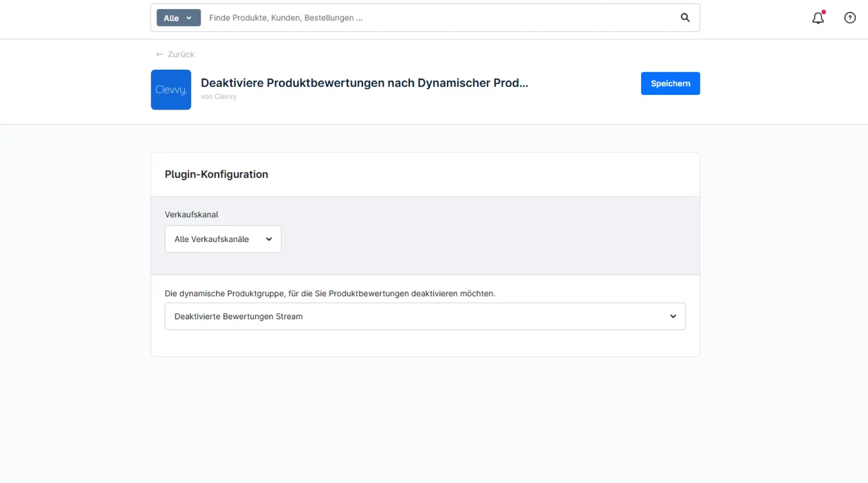Open the help question mark icon
Viewport: 868px width, 483px height.
(850, 18)
